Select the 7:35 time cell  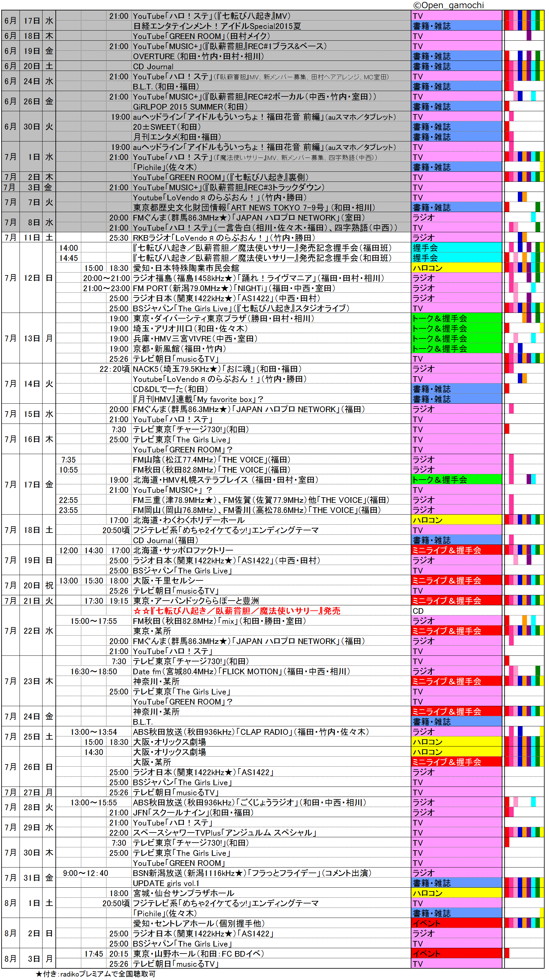68,460
